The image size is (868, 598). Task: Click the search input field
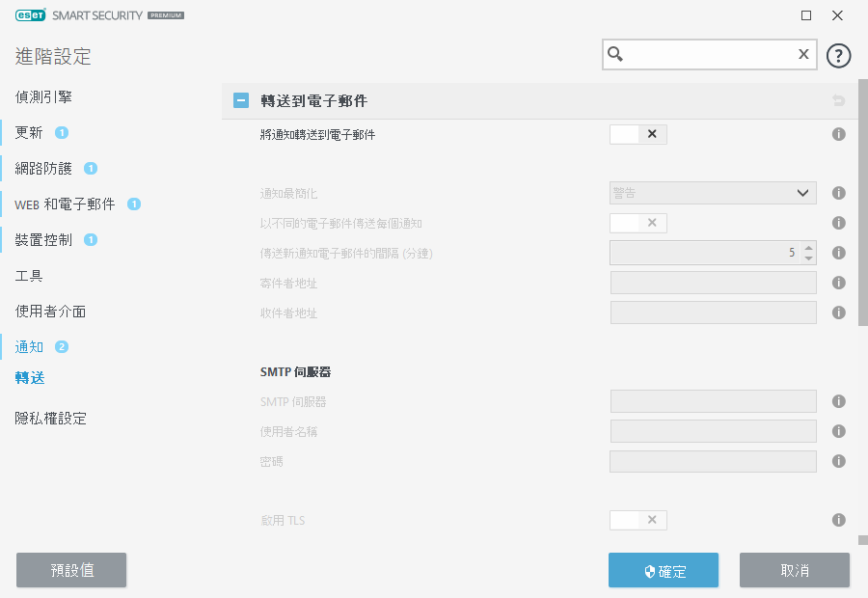click(709, 55)
